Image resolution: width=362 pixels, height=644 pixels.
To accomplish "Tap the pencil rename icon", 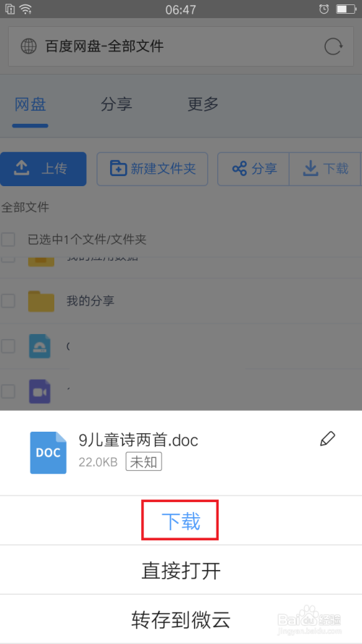I will (x=327, y=439).
